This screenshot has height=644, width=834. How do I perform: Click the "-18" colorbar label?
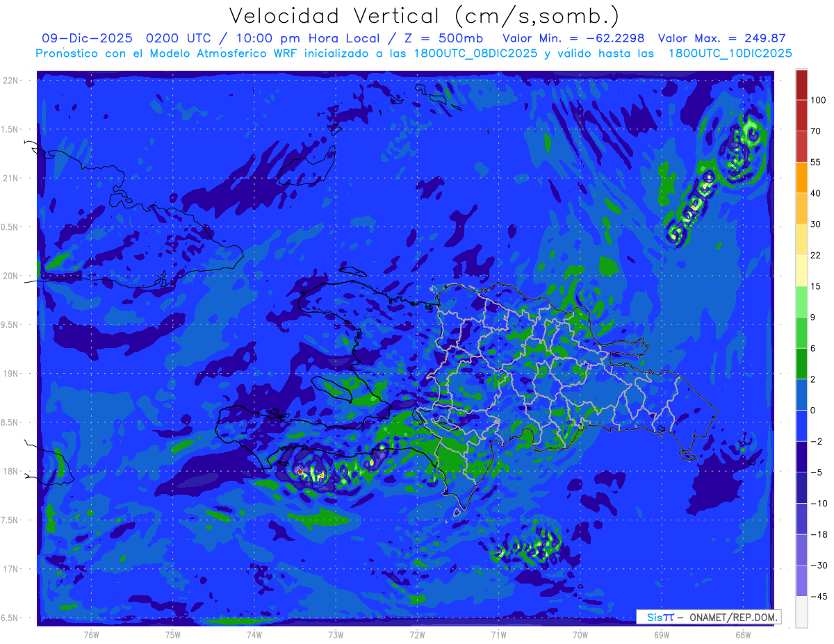[x=819, y=534]
